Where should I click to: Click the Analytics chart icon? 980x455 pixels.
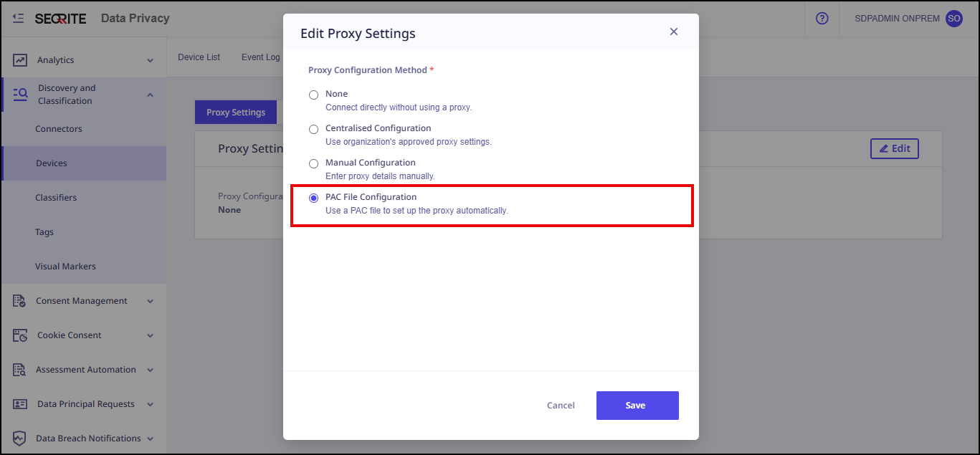click(x=20, y=60)
